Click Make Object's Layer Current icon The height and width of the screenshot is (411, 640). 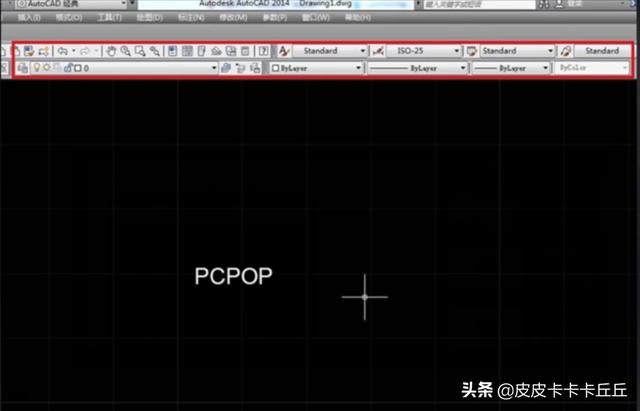226,68
